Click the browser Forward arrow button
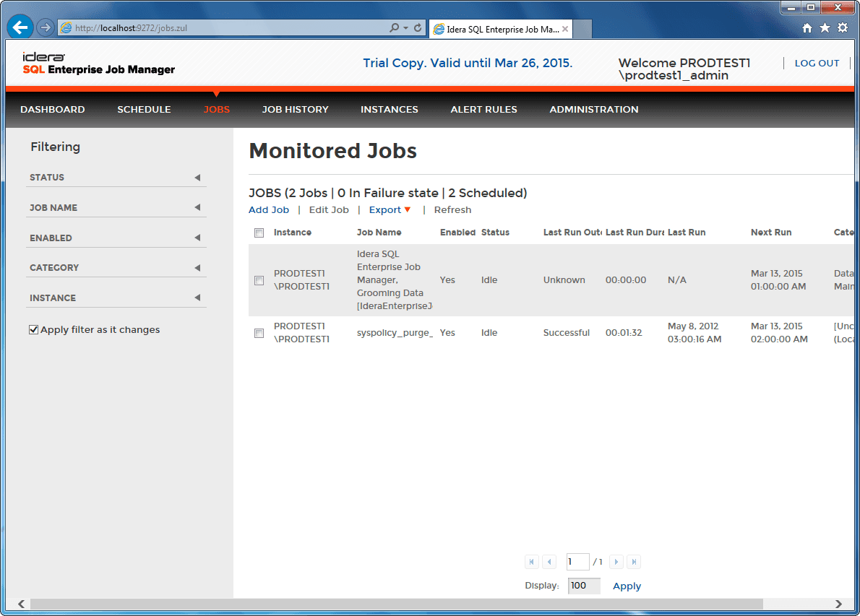 click(46, 27)
